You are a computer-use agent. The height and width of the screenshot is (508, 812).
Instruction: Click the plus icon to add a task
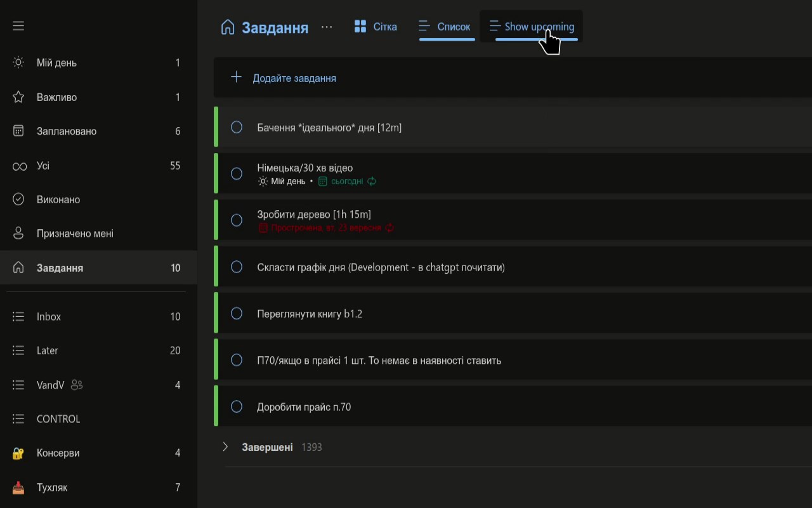pyautogui.click(x=236, y=77)
